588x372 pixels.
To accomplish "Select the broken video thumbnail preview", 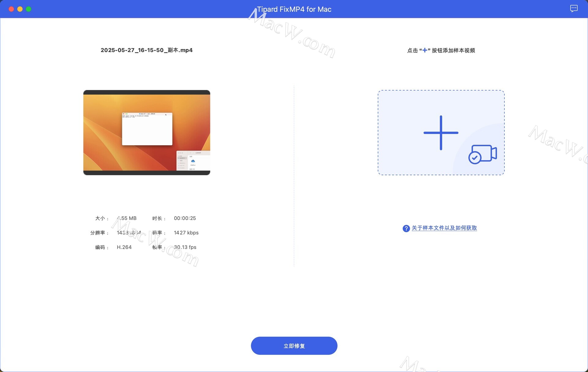I will [147, 132].
